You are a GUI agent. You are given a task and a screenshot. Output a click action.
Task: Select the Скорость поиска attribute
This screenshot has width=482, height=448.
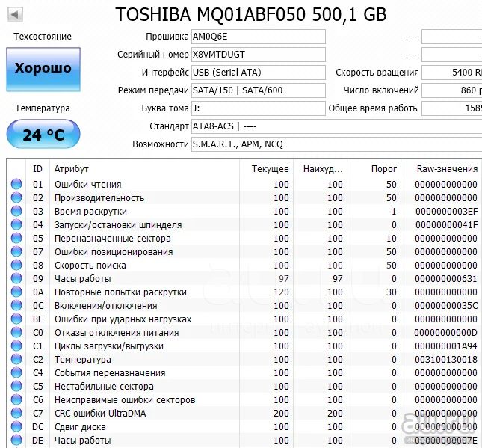tap(90, 266)
